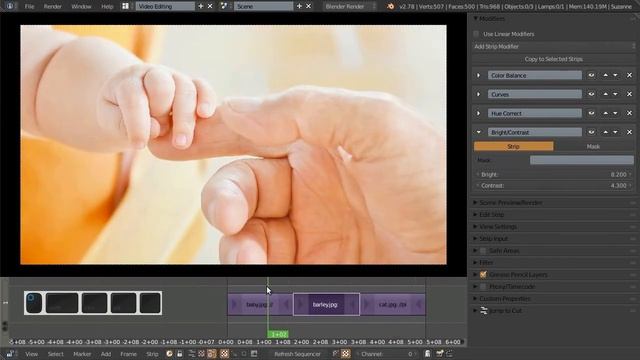
Task: Select the cat.jpg strip in timeline
Action: click(393, 304)
